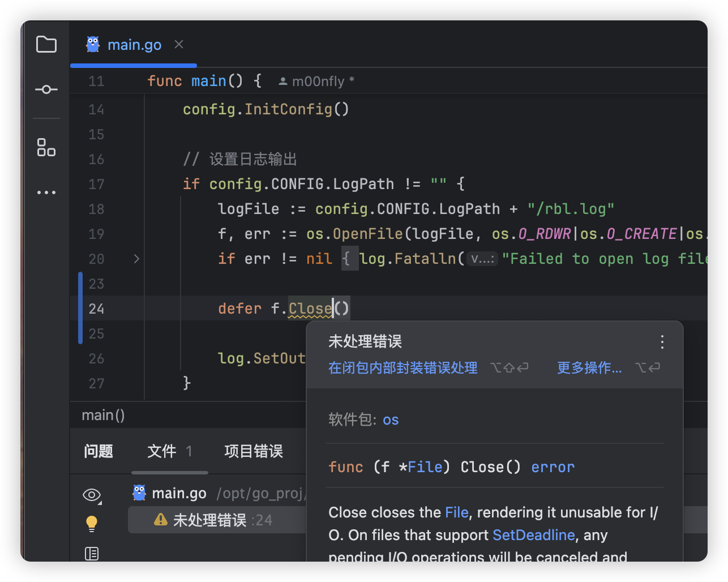Open the Project folder tool window
The width and height of the screenshot is (728, 582).
click(46, 44)
